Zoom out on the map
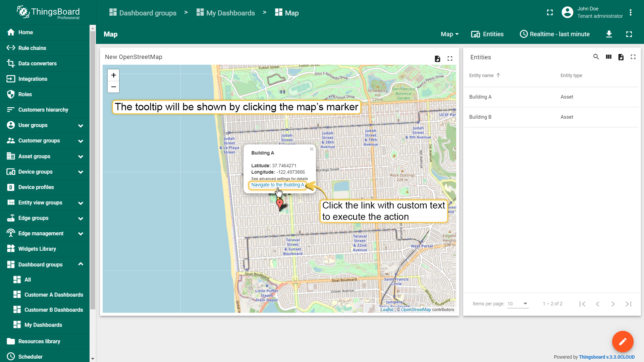 (x=114, y=87)
